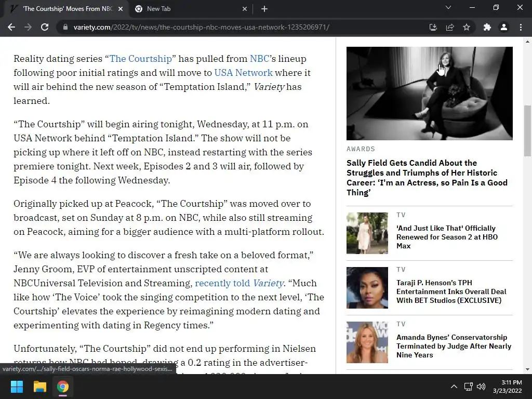This screenshot has width=532, height=399.
Task: Open "The Courtship" link in article
Action: click(x=140, y=59)
